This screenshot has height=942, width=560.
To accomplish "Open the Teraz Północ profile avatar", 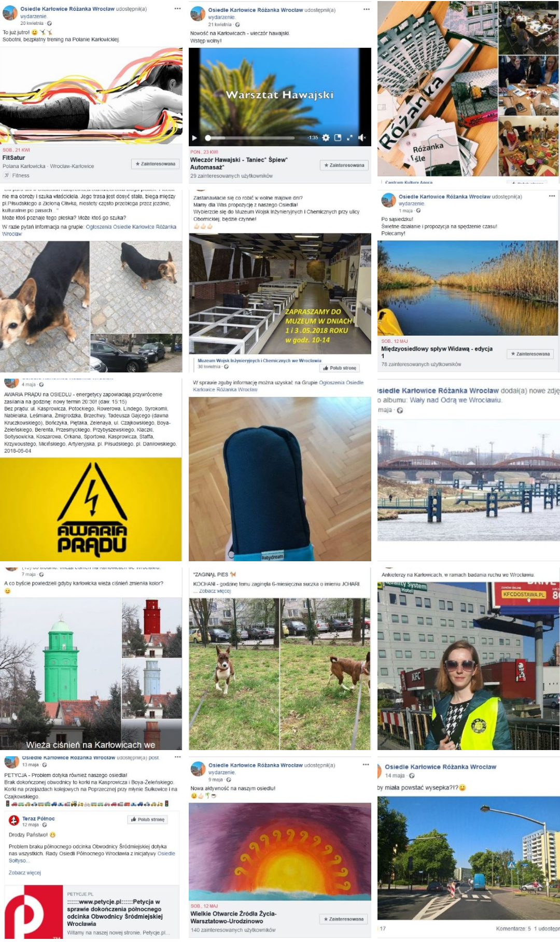I will (x=14, y=821).
